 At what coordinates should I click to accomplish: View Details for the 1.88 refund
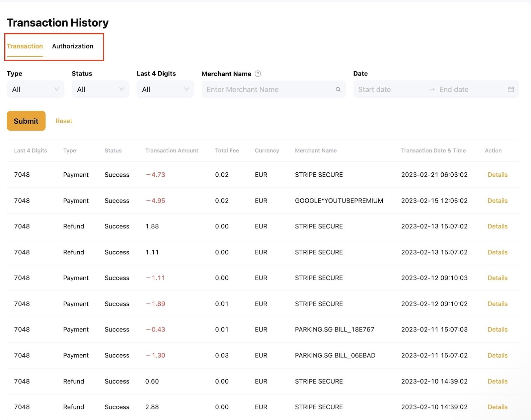pyautogui.click(x=497, y=226)
